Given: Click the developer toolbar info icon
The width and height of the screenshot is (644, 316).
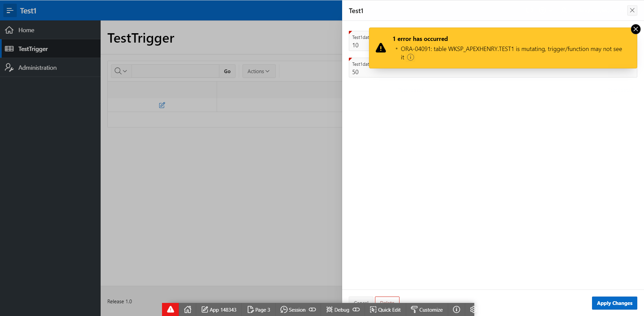Looking at the screenshot, I should (456, 310).
